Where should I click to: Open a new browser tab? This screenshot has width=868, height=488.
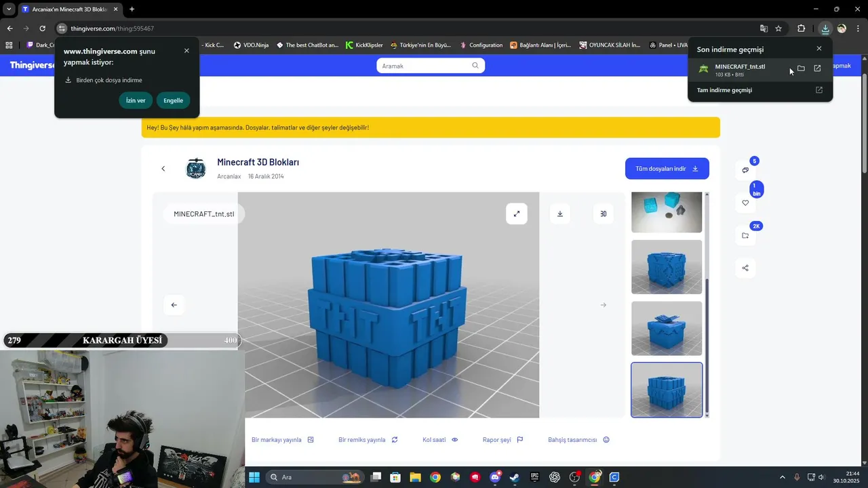point(132,9)
